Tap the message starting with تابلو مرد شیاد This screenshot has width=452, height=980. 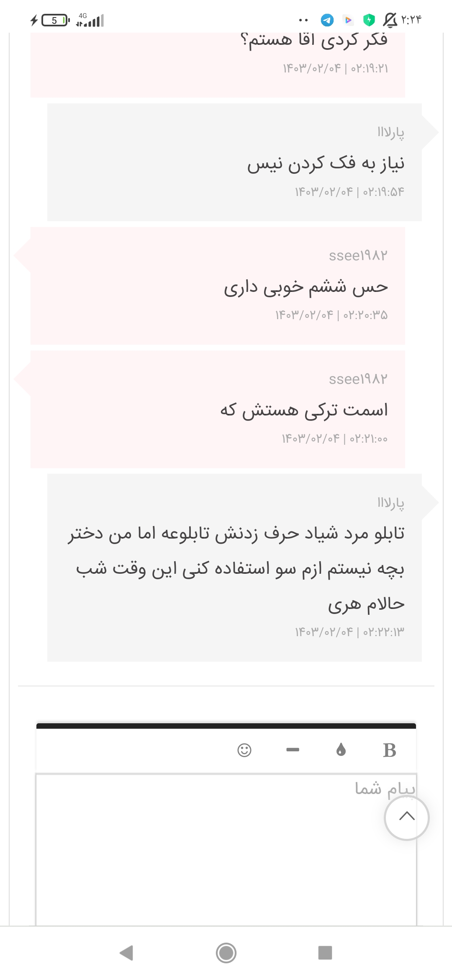point(236,568)
